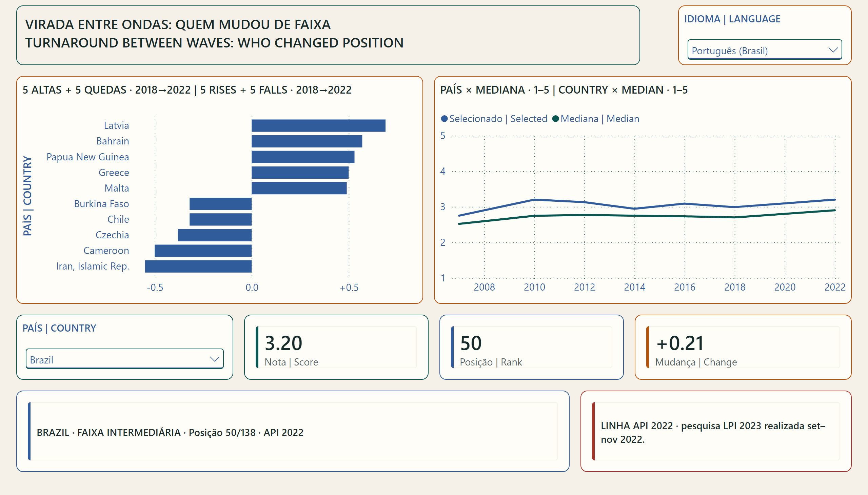Select the Latvia bar

[x=318, y=125]
